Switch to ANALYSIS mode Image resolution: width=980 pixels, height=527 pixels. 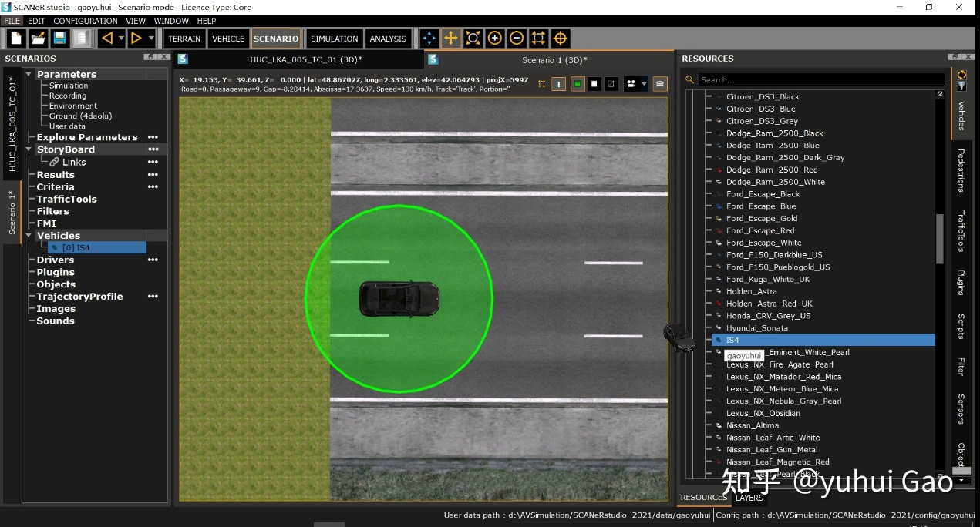[x=388, y=39]
